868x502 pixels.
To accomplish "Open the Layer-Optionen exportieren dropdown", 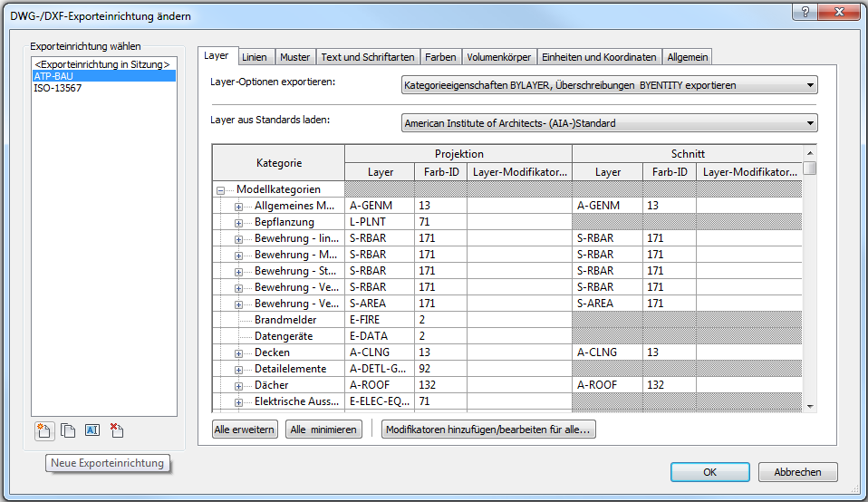I will pos(609,85).
